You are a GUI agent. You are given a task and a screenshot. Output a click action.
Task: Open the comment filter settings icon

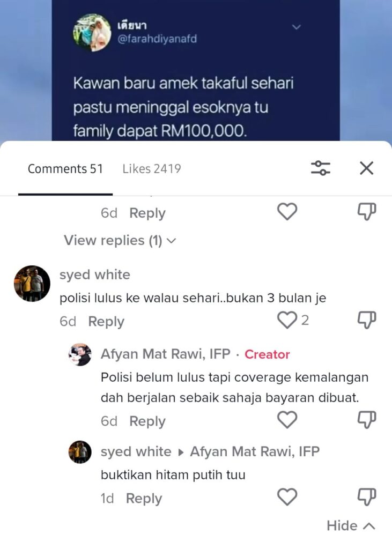pos(321,168)
